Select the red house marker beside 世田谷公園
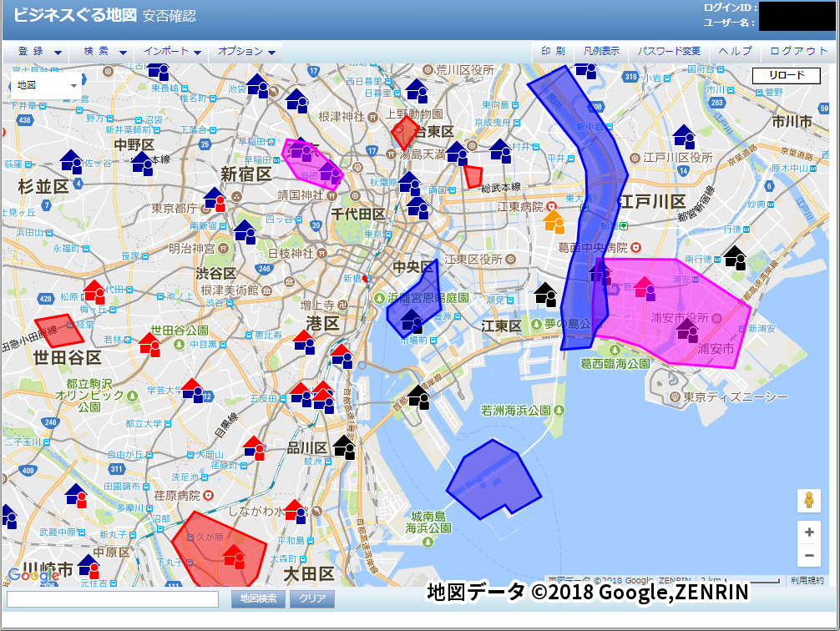Screen dimensions: 840x631 pyautogui.click(x=150, y=345)
